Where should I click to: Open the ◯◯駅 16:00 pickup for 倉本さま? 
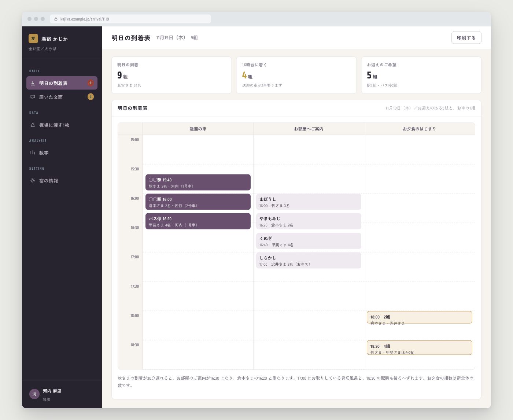[198, 202]
